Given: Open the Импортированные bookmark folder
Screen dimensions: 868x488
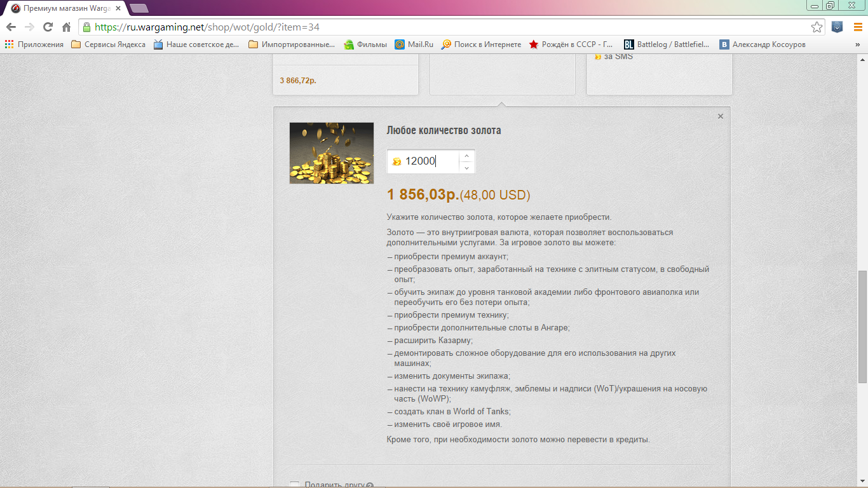Looking at the screenshot, I should tap(292, 44).
